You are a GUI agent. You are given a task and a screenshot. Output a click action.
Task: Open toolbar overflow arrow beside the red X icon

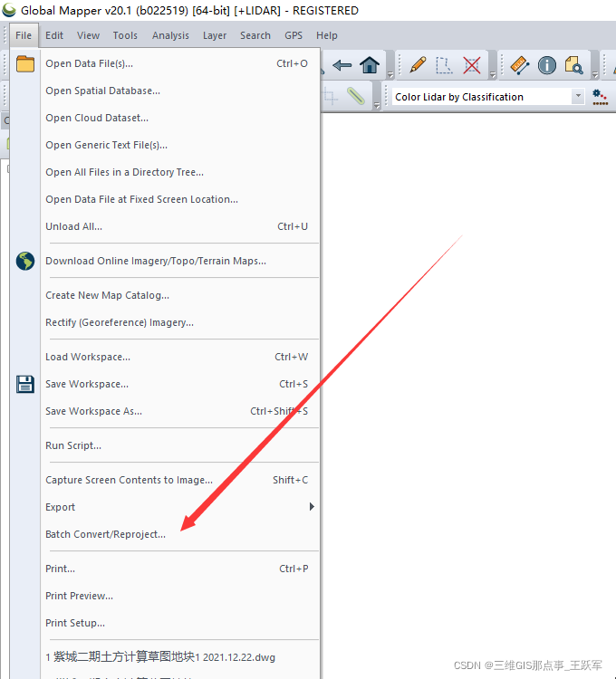click(x=493, y=74)
